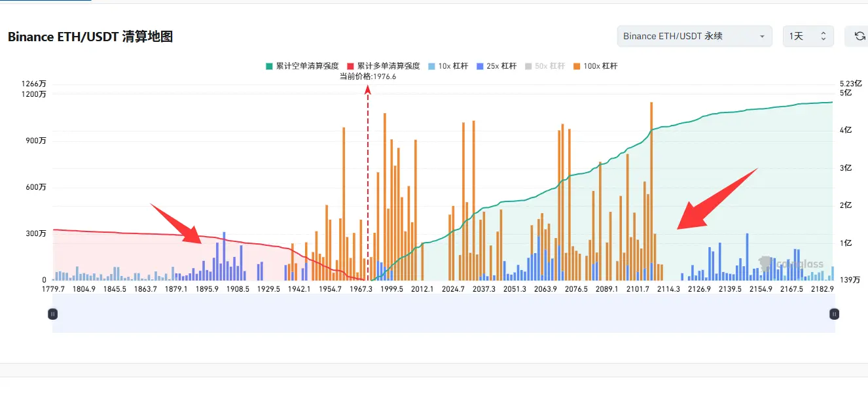Click x-axis label 2126.9
The image size is (868, 393).
coord(699,289)
